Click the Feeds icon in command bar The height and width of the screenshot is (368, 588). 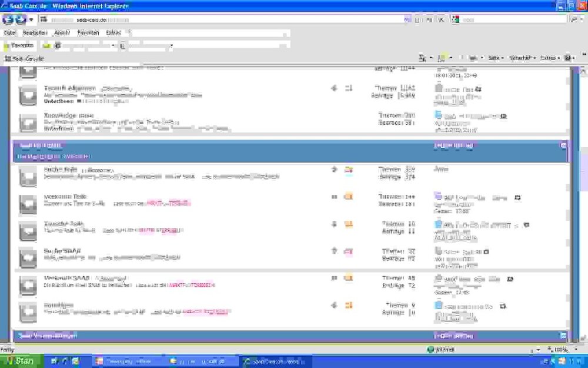point(442,58)
